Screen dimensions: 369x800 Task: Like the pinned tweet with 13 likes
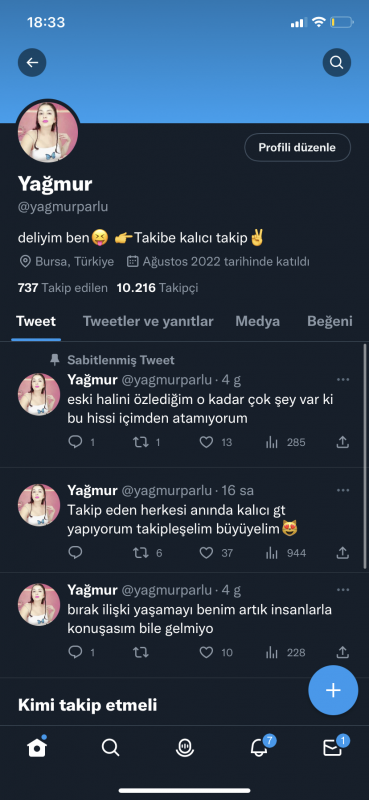point(206,442)
